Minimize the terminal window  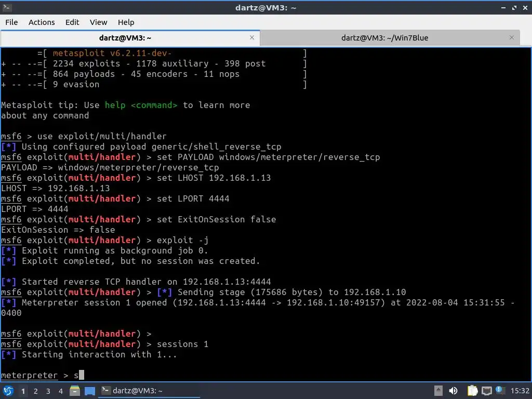pos(503,7)
